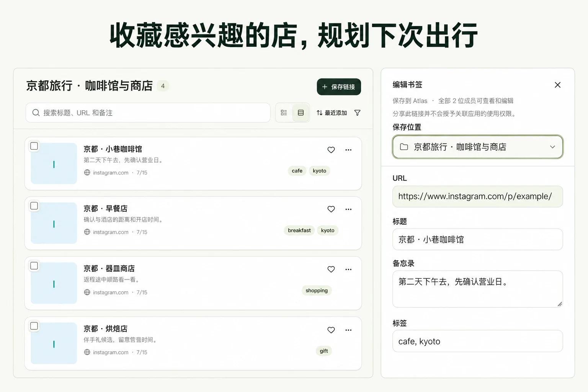Viewport: 588px width, 392px height.
Task: Open the 最近添加 sort menu
Action: 332,113
